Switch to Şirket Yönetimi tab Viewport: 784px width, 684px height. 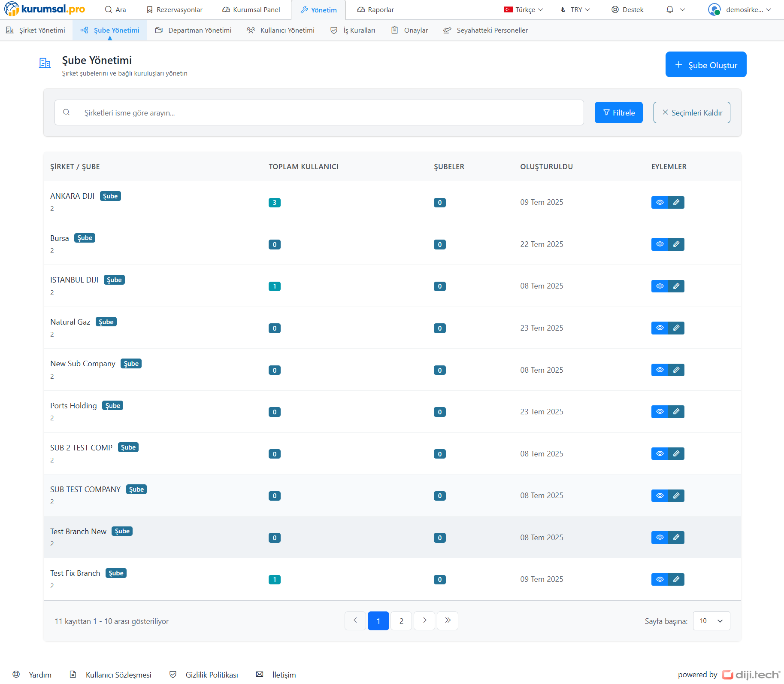tap(36, 30)
